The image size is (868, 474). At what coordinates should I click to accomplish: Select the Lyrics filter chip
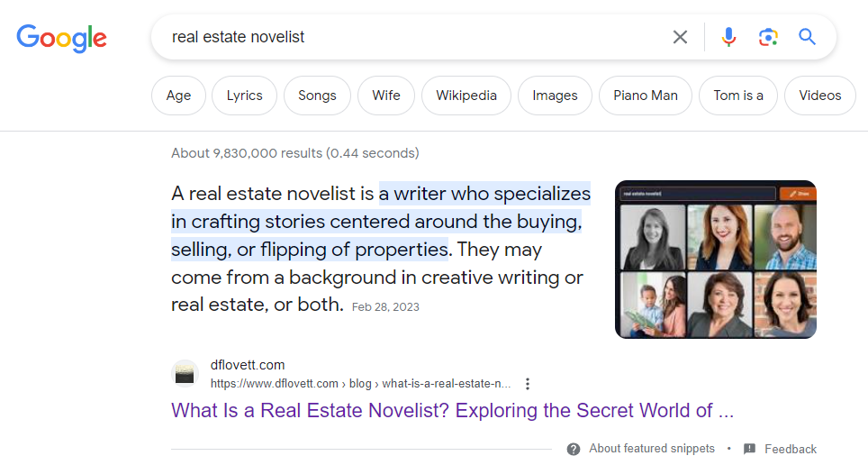tap(244, 96)
